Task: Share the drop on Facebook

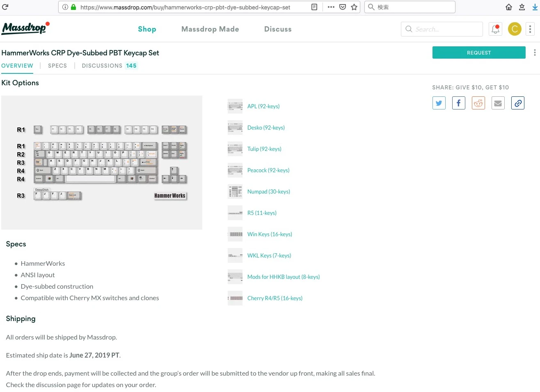Action: pos(459,103)
